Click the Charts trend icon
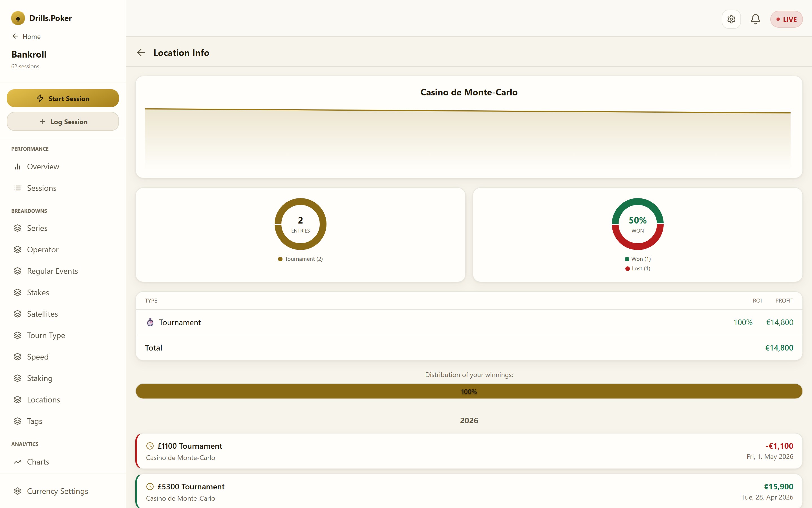Image resolution: width=812 pixels, height=508 pixels. pyautogui.click(x=17, y=462)
